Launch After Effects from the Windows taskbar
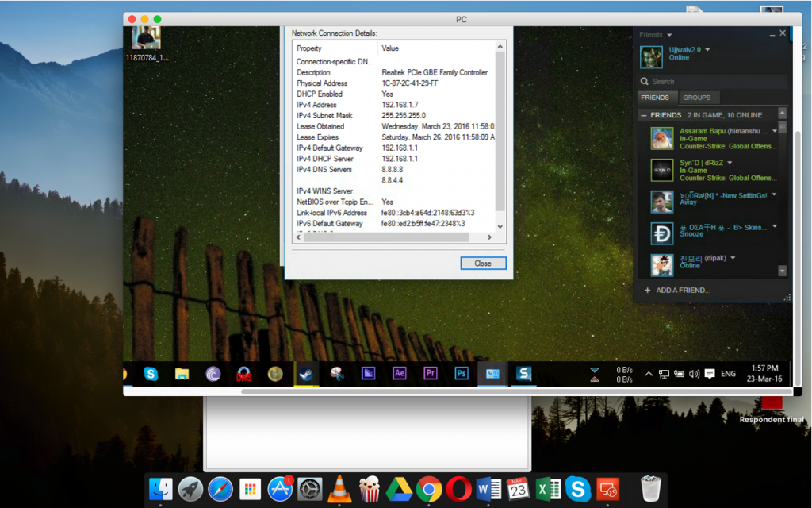The height and width of the screenshot is (508, 812). click(x=400, y=373)
